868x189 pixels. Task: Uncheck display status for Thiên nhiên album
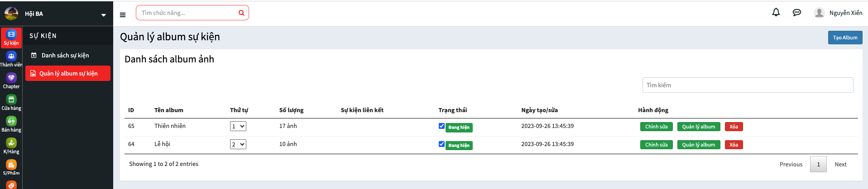pos(441,126)
